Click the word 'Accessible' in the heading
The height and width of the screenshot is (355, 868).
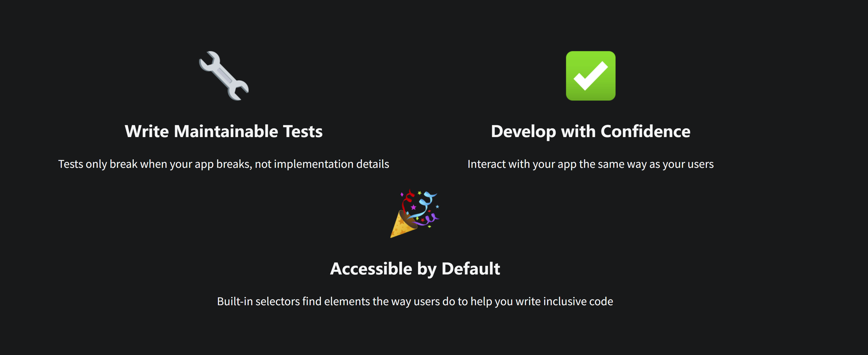(371, 269)
